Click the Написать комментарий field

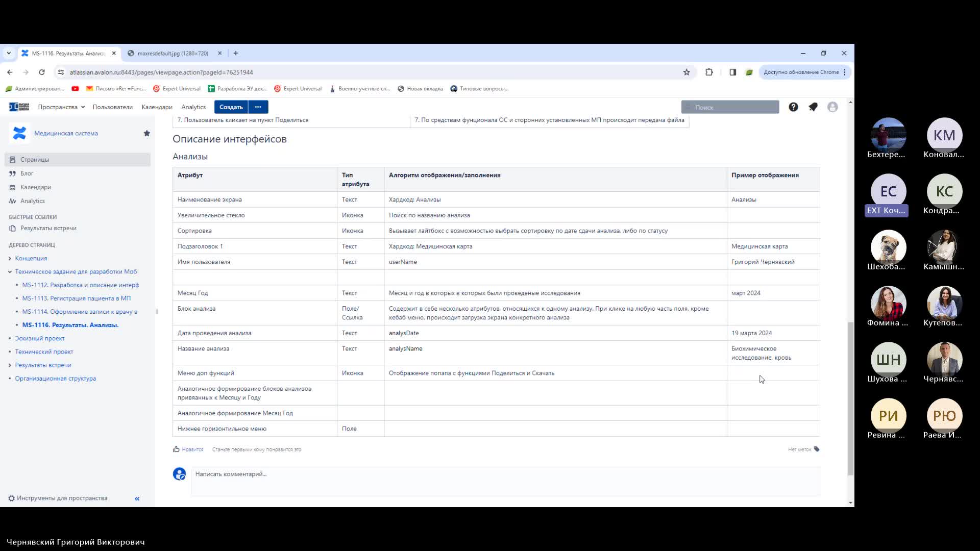pyautogui.click(x=505, y=481)
